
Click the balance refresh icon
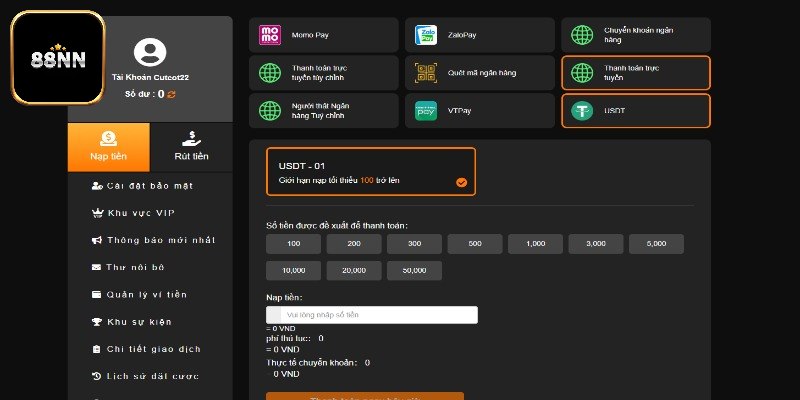click(171, 94)
